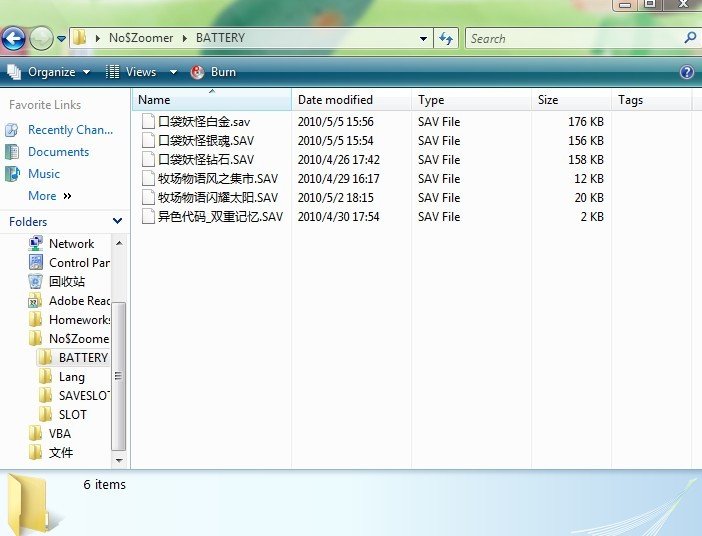702x536 pixels.
Task: Click More to show additional favorite links
Action: point(42,196)
